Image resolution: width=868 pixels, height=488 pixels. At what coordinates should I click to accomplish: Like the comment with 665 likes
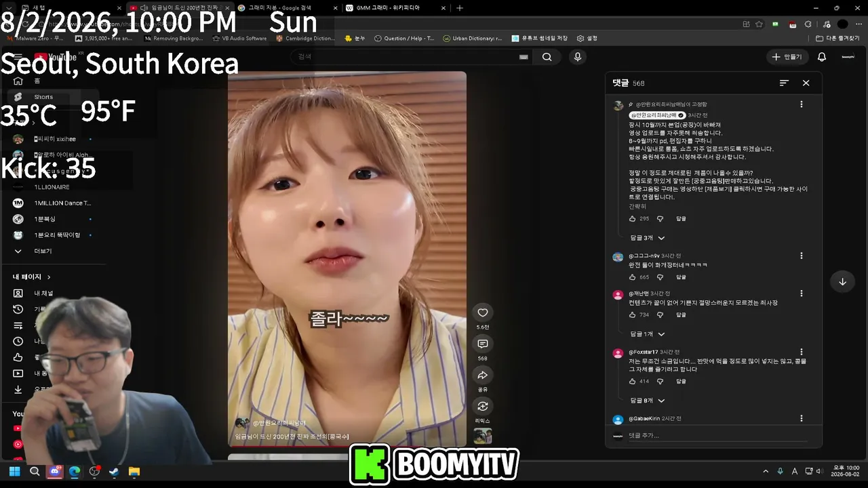[x=632, y=277]
